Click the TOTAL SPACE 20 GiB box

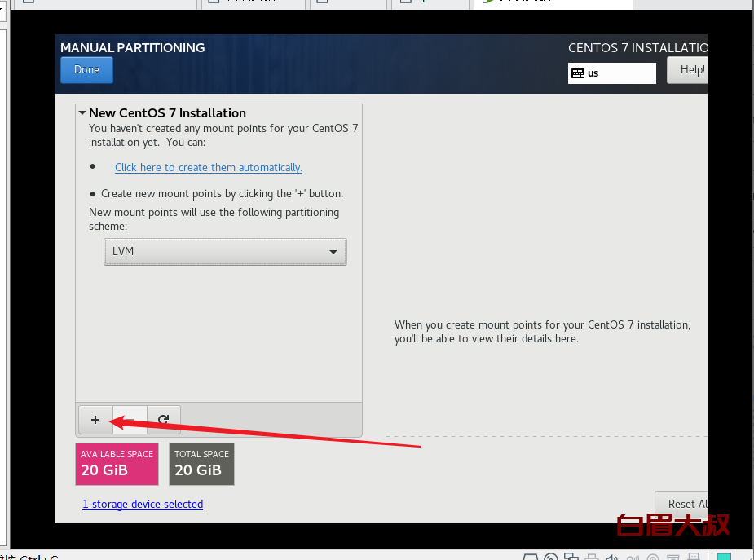(201, 464)
